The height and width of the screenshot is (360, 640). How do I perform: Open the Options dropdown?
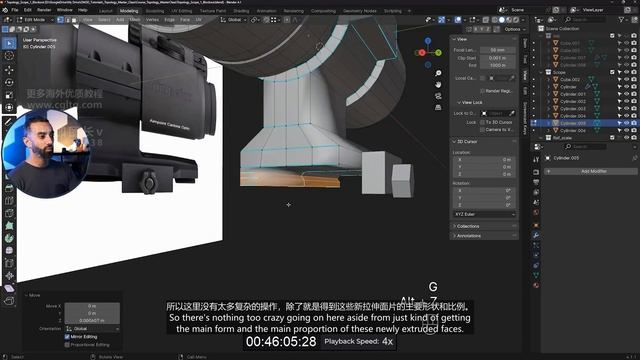pos(514,29)
